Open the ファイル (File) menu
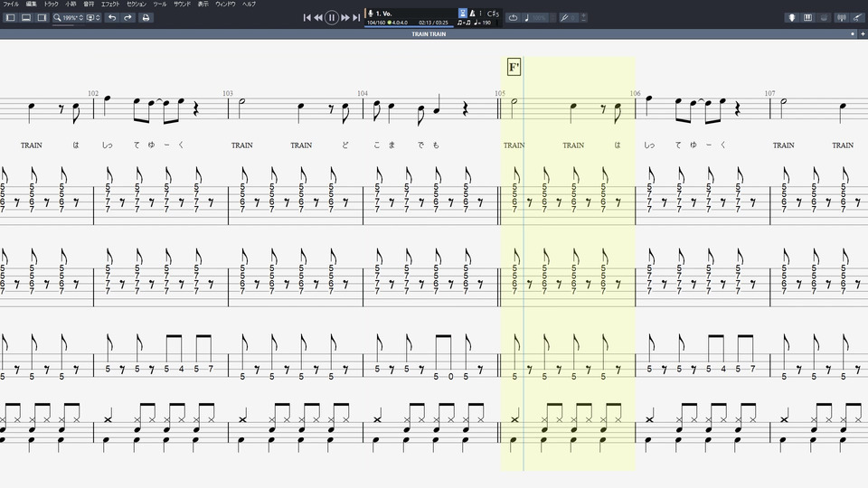The height and width of the screenshot is (488, 868). [x=11, y=4]
